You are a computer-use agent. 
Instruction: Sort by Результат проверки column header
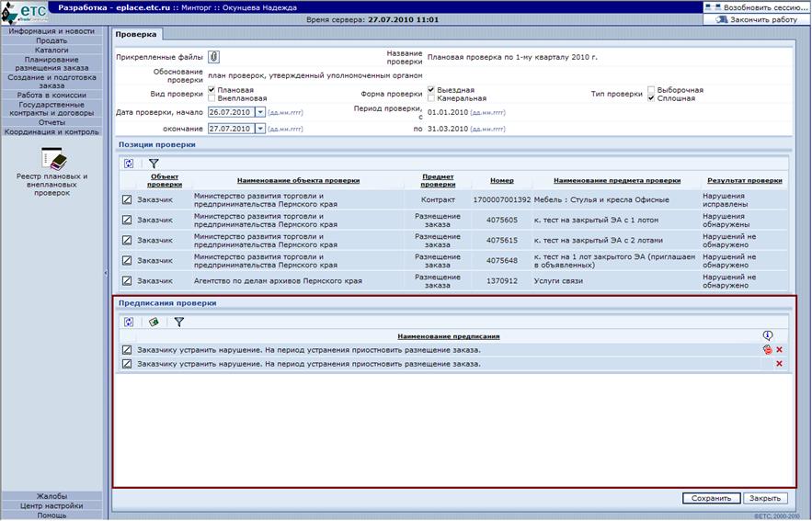pos(744,181)
